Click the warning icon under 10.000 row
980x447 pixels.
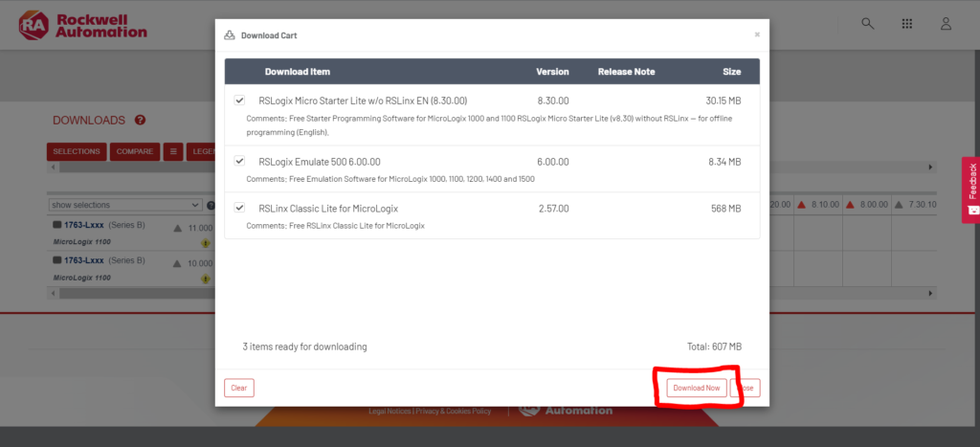tap(205, 279)
